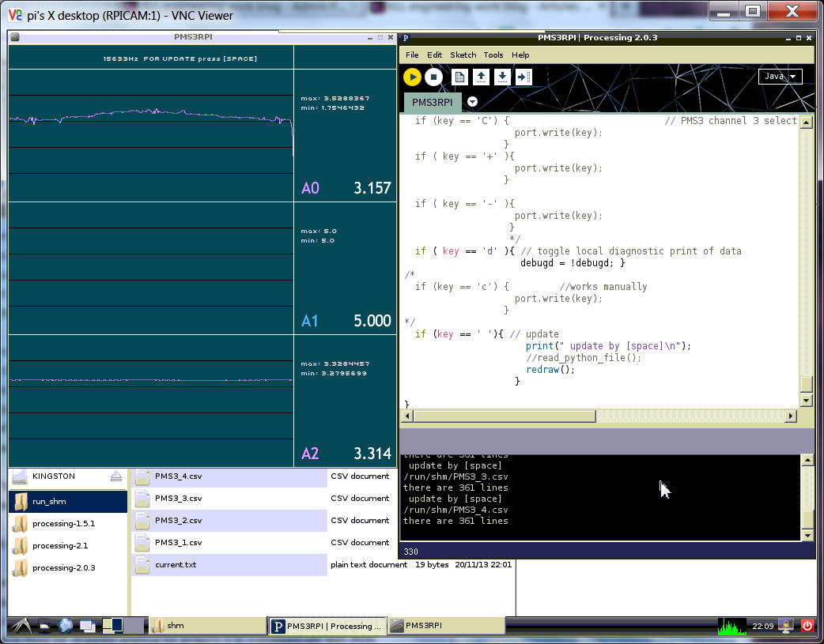This screenshot has width=824, height=644.
Task: Stop the running sketch
Action: pos(433,77)
